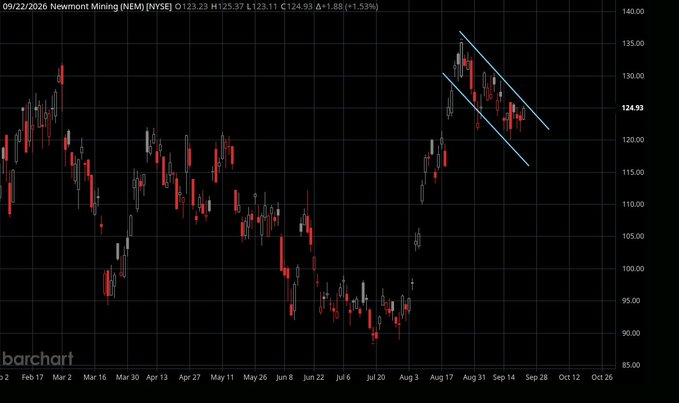Viewport: 679px width, 403px height.
Task: Click the 115.00 price axis label
Action: (x=633, y=172)
